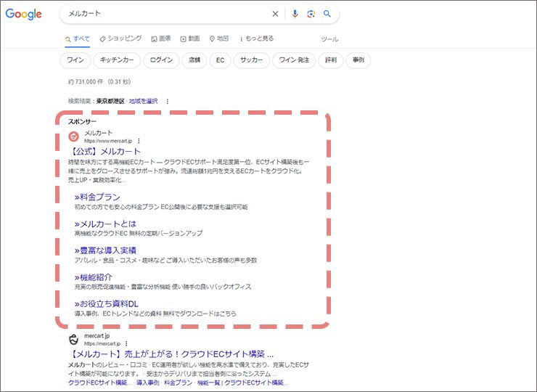Open the ツール options

click(x=329, y=39)
